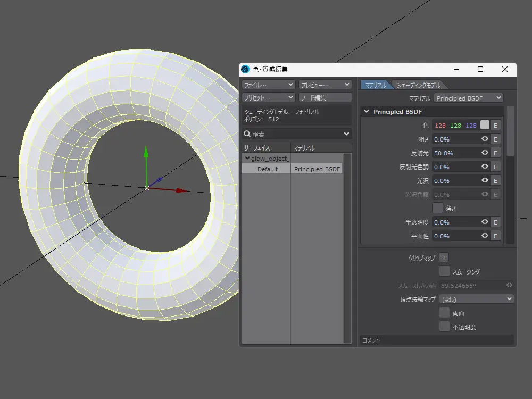This screenshot has width=532, height=399.
Task: Click the E envelope button for 色
Action: (495, 126)
